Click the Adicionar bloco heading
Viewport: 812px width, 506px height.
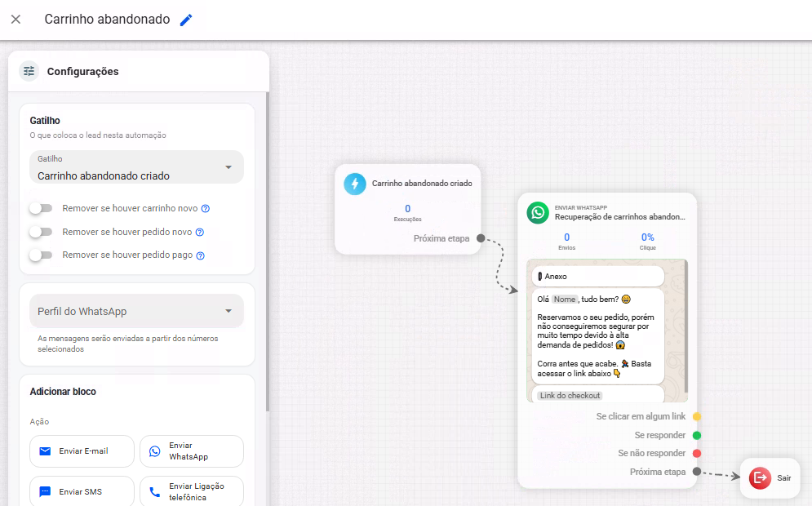coord(63,392)
